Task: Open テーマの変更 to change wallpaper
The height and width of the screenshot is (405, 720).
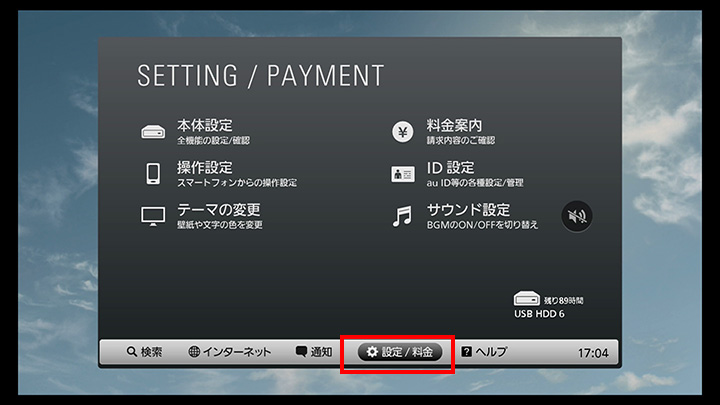Action: [x=219, y=216]
